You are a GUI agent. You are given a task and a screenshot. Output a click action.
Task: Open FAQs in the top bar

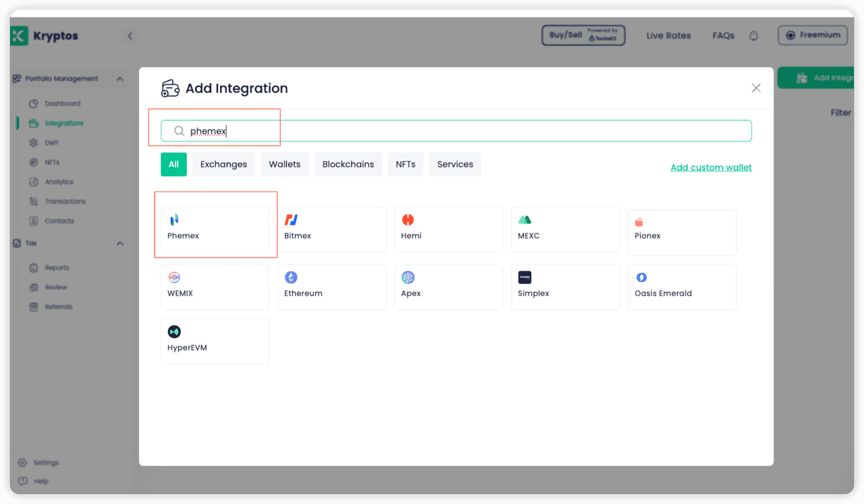pos(724,36)
